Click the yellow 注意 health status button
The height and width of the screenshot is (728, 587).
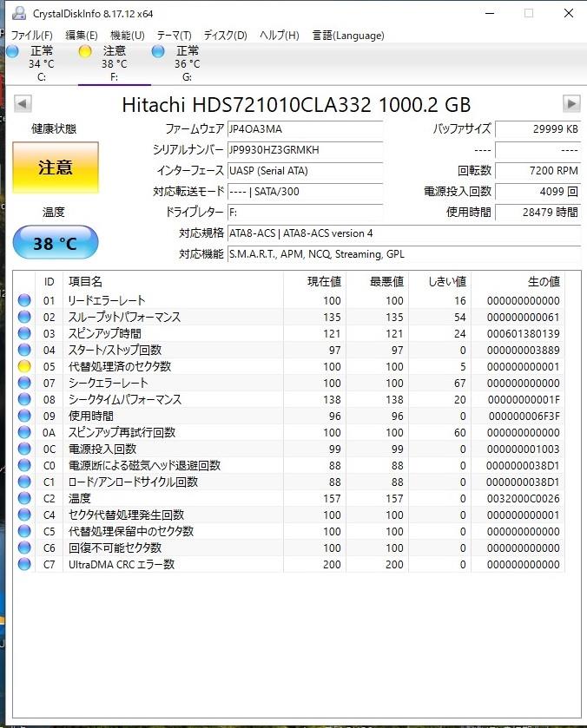point(56,167)
